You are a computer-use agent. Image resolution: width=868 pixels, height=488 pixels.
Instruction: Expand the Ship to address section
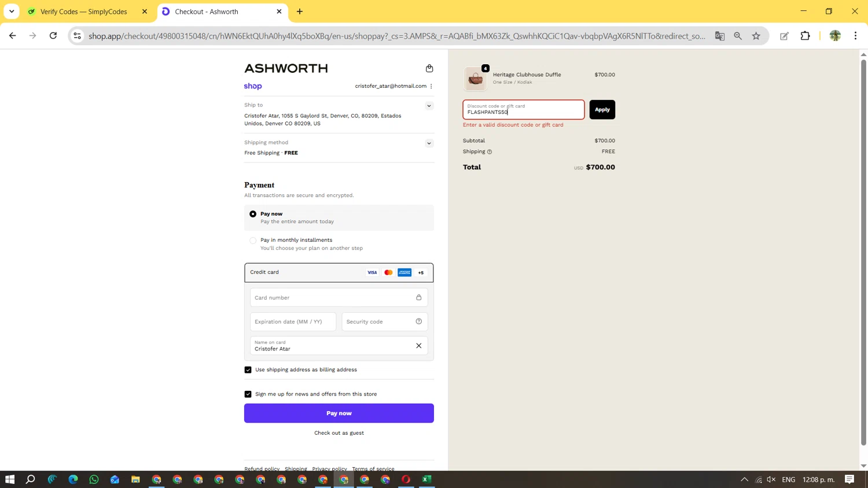point(429,106)
